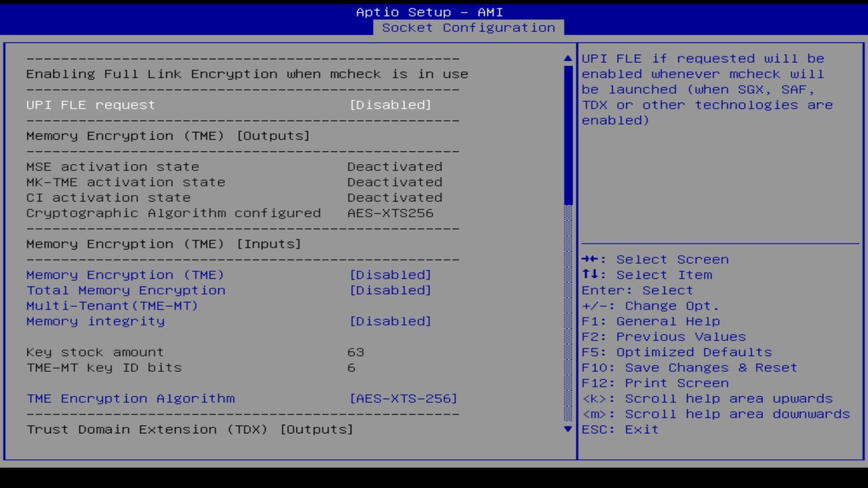Enable Memory integrity
Viewport: 868px width, 488px height.
coord(391,321)
